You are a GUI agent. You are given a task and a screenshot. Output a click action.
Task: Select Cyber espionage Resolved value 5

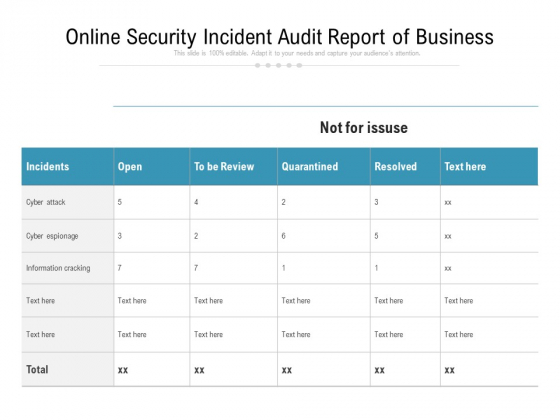click(x=376, y=236)
